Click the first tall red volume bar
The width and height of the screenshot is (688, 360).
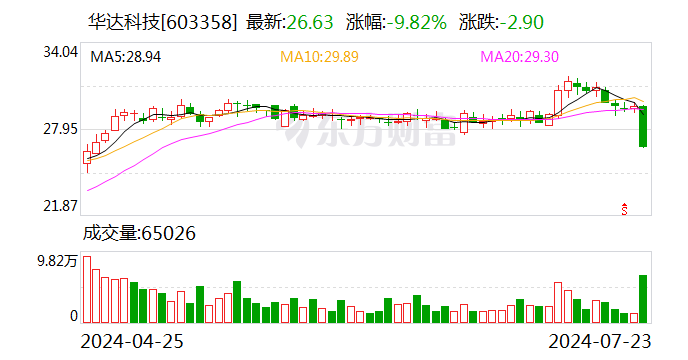(87, 290)
